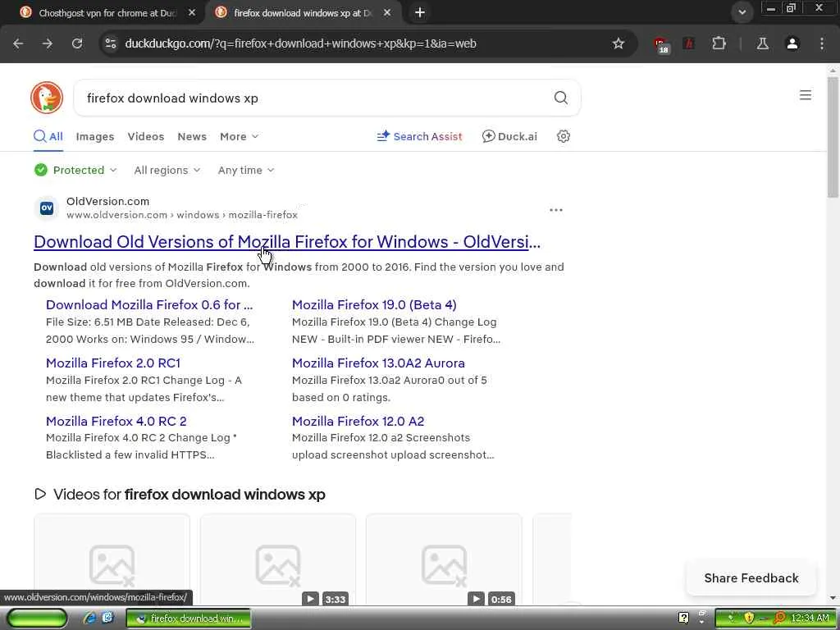This screenshot has width=840, height=630.
Task: Open search settings gear icon
Action: pos(563,136)
